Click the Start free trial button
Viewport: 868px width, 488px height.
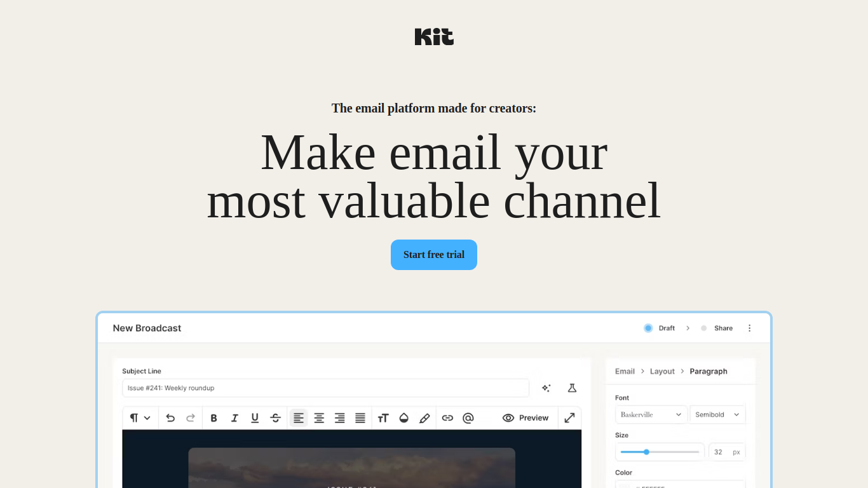(x=434, y=255)
